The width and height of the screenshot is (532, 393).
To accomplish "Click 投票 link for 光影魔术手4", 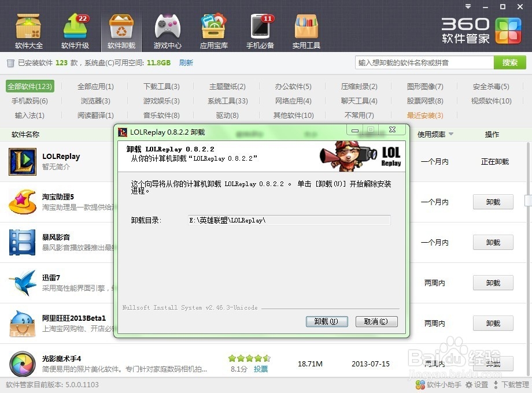I will pos(261,369).
